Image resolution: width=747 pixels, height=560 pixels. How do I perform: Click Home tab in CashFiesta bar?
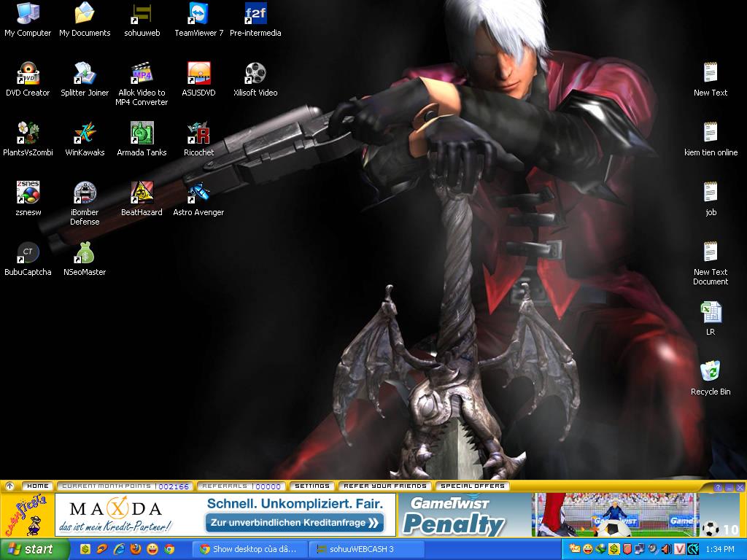(x=38, y=486)
